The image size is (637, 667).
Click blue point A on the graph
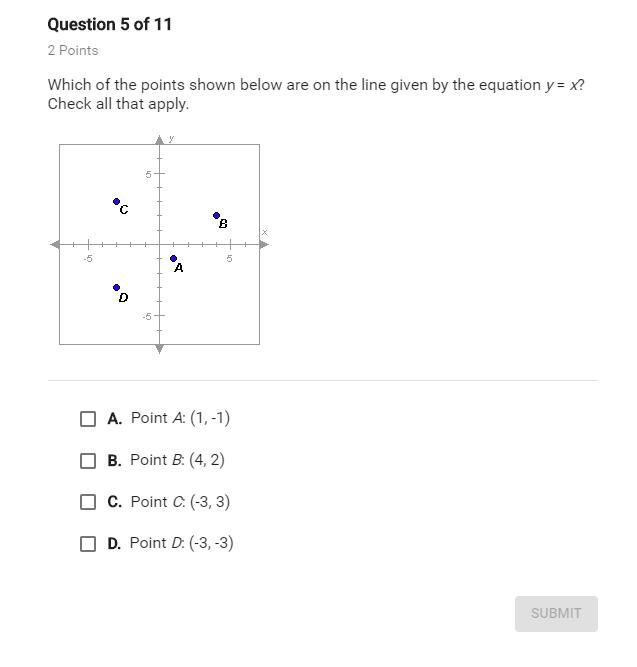(x=173, y=258)
